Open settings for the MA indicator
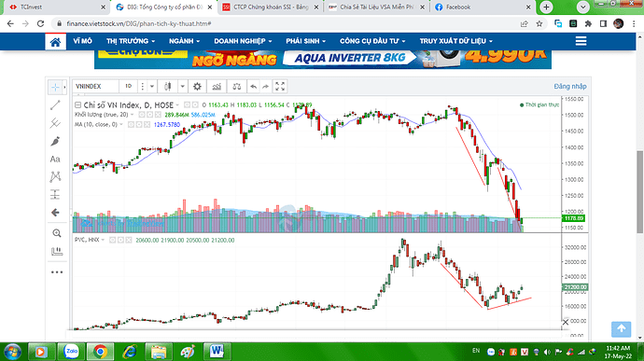This screenshot has width=644, height=361. (139, 124)
